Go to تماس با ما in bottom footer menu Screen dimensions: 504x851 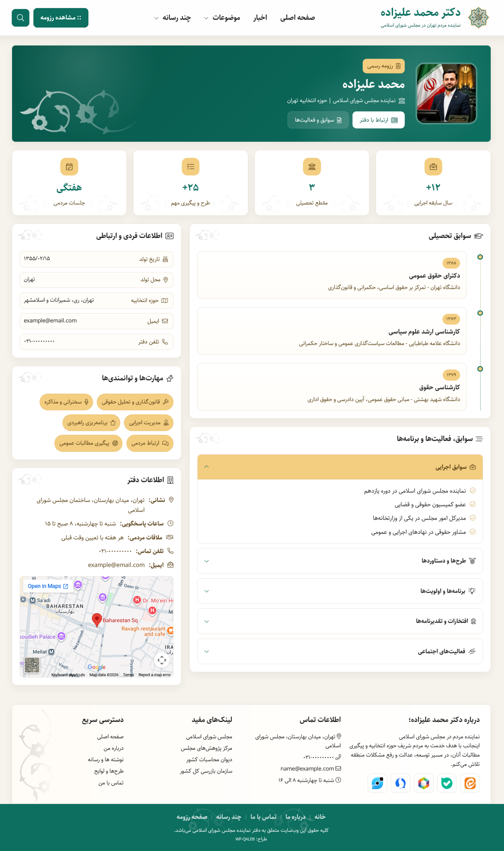pyautogui.click(x=263, y=817)
